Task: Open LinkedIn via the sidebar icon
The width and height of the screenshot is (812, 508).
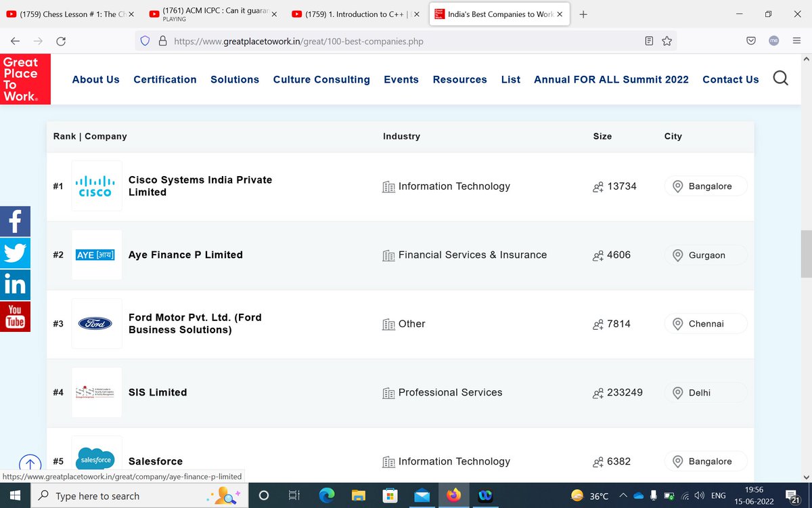Action: pyautogui.click(x=15, y=284)
